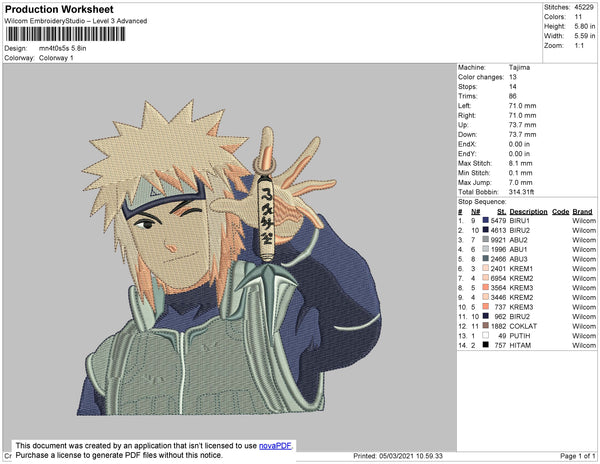This screenshot has width=600, height=464.
Task: Click the Page 1 of 1 footer text
Action: click(x=577, y=456)
